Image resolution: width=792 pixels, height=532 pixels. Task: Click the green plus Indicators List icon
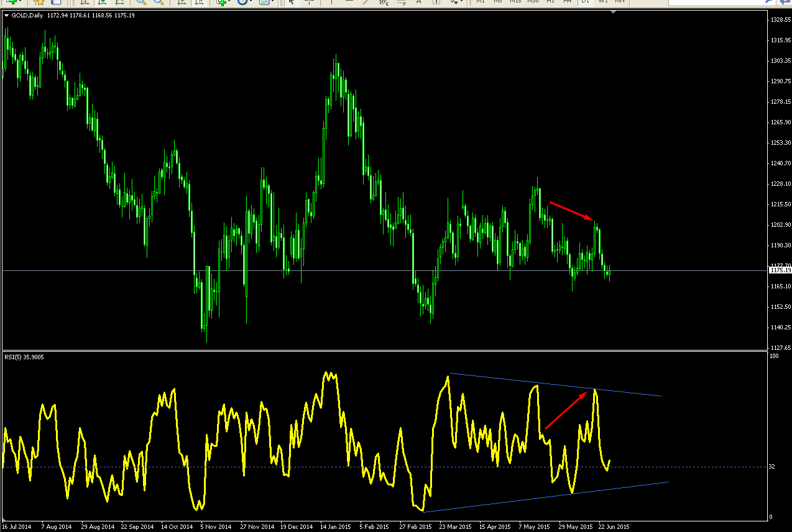tap(221, 2)
